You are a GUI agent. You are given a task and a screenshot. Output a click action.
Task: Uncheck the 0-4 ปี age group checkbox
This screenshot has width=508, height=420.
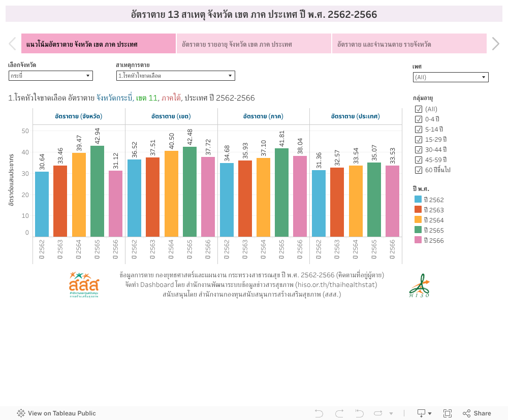click(x=419, y=119)
